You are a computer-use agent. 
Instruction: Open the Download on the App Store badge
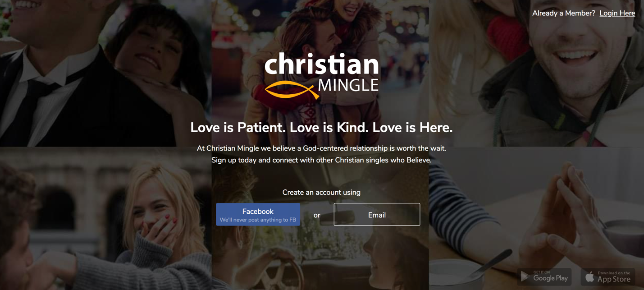[608, 276]
